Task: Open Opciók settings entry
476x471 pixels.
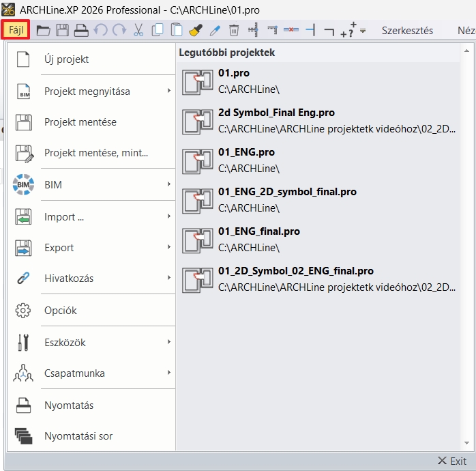Action: (61, 310)
